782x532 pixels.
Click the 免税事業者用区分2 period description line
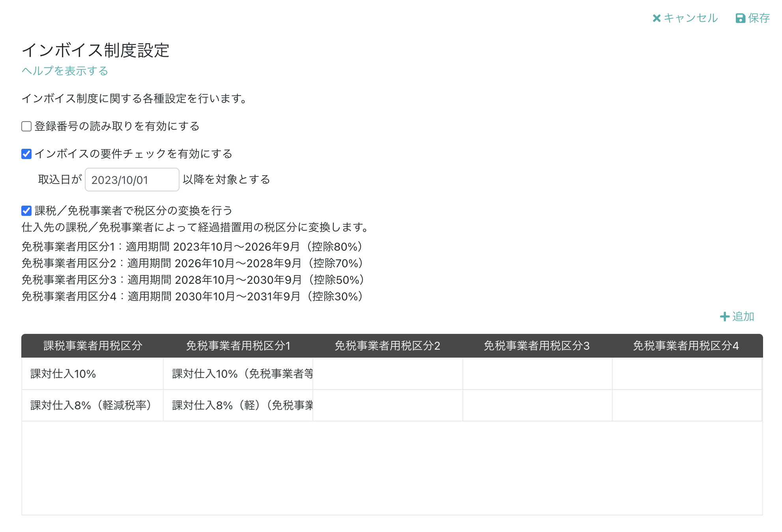click(x=193, y=263)
